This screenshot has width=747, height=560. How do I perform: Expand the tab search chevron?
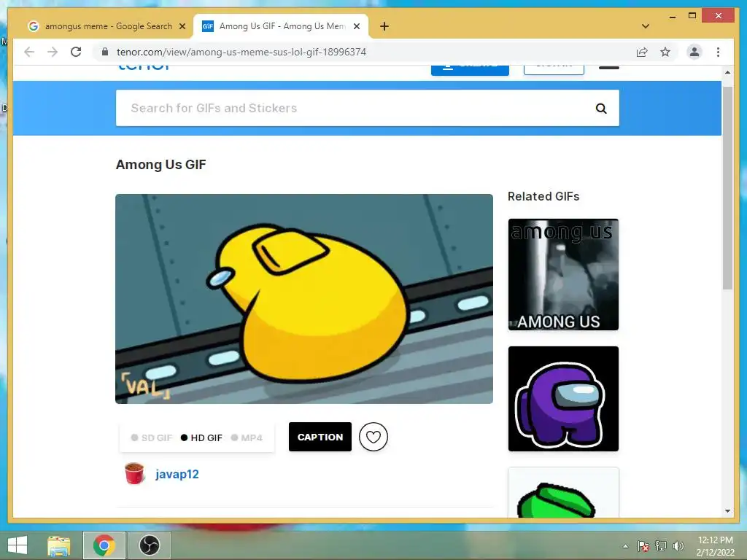(646, 27)
